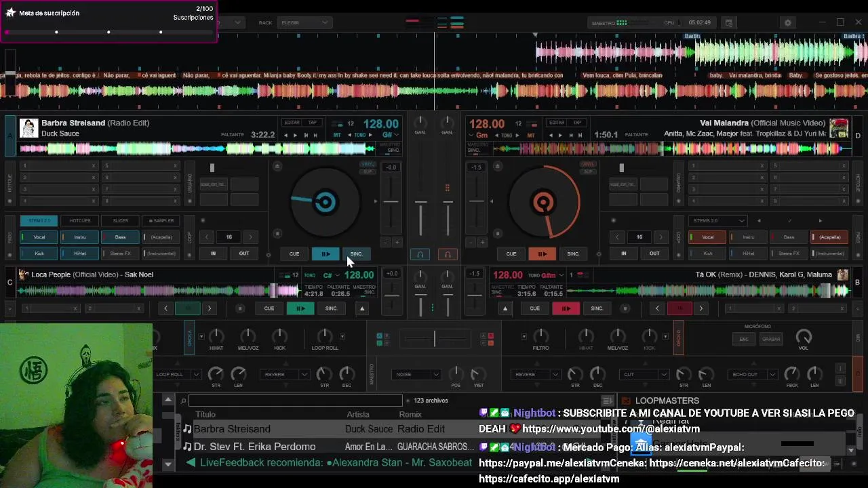Image resolution: width=868 pixels, height=488 pixels.
Task: Set loop OUT on Barbra Streisand deck
Action: [244, 253]
